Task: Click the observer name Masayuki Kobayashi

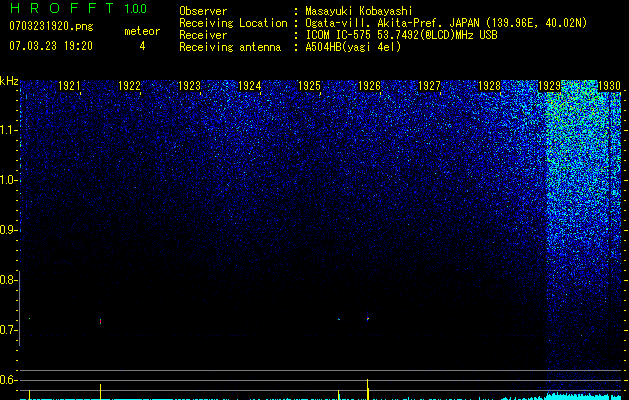Action: pyautogui.click(x=359, y=11)
